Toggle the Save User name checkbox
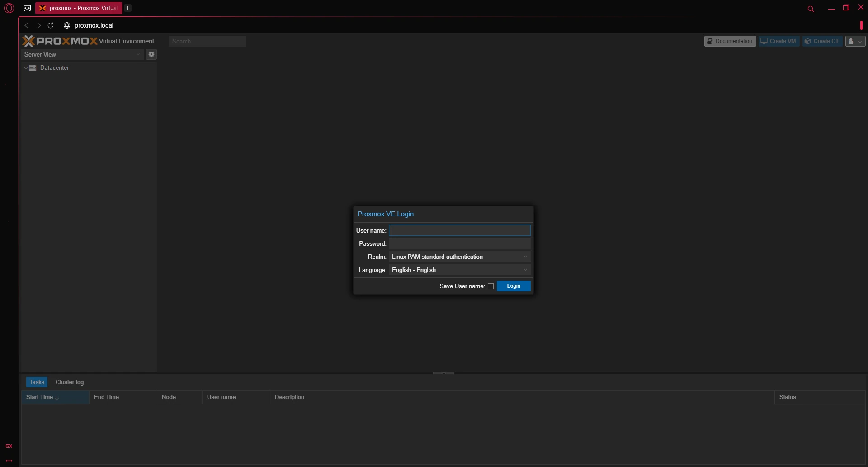 pos(491,286)
